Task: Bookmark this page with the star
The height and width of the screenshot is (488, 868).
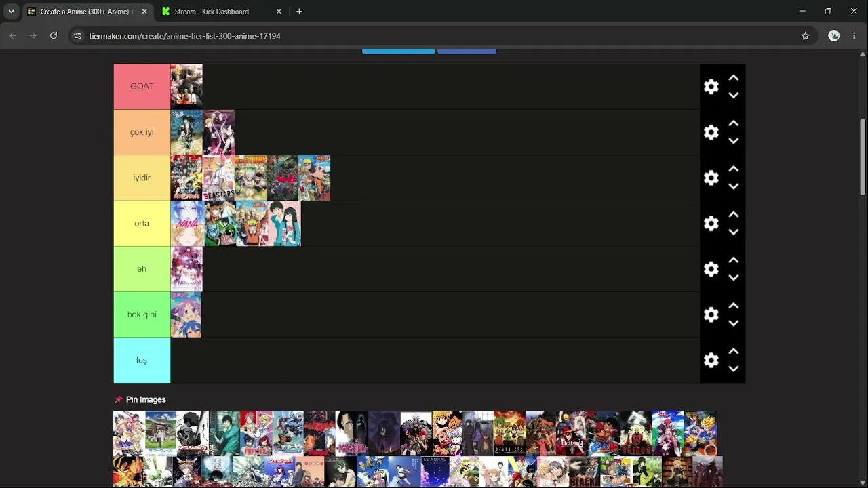Action: [806, 36]
